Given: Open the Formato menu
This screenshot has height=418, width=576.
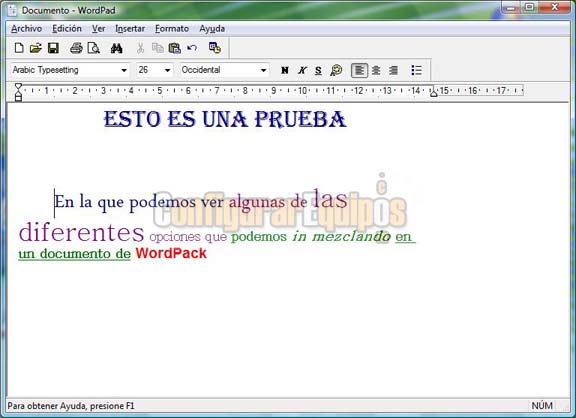Looking at the screenshot, I should tap(172, 29).
